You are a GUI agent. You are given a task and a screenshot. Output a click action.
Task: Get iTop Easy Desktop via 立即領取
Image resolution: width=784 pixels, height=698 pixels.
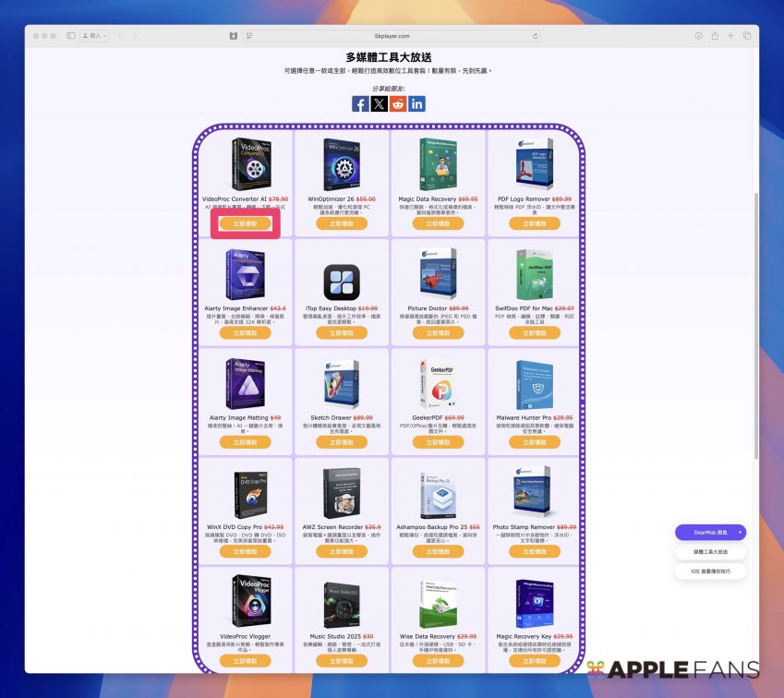pyautogui.click(x=341, y=333)
